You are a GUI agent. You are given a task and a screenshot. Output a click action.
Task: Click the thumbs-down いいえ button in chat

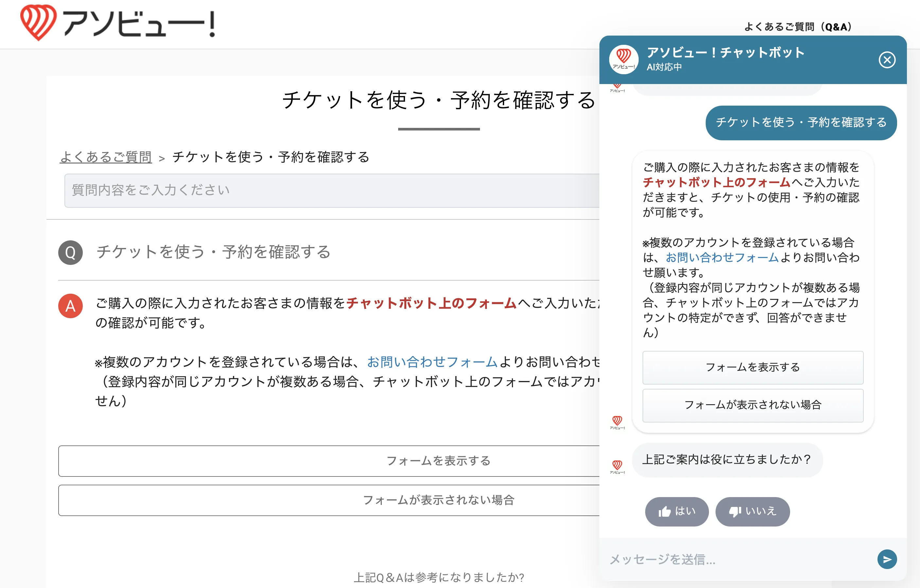coord(752,511)
